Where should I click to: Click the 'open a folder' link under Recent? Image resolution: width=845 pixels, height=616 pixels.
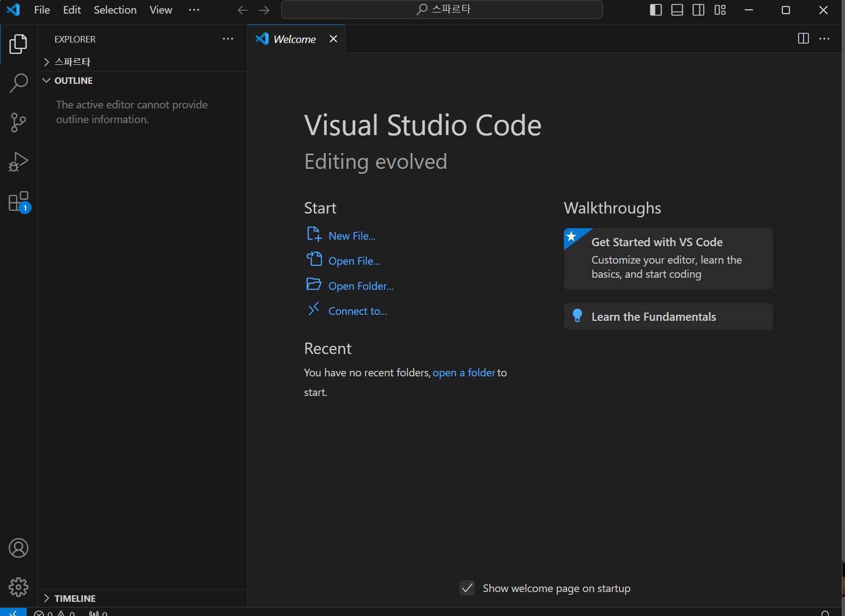point(464,373)
